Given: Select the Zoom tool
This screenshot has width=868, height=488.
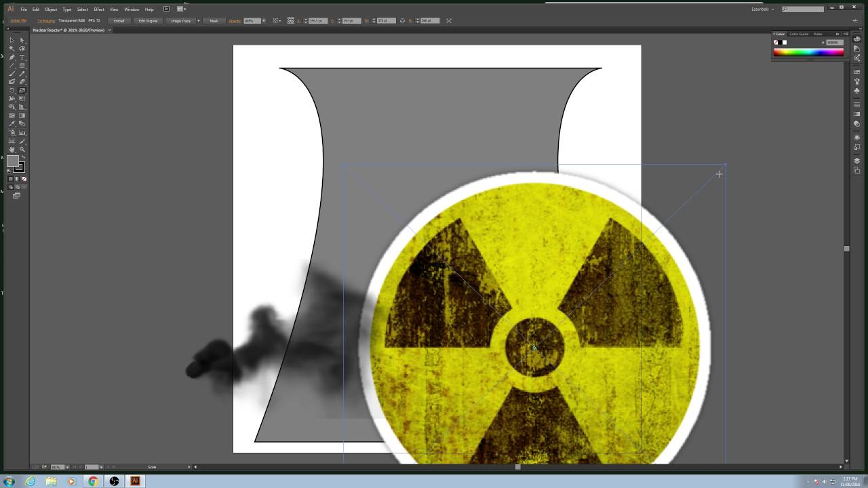Looking at the screenshot, I should (x=22, y=149).
